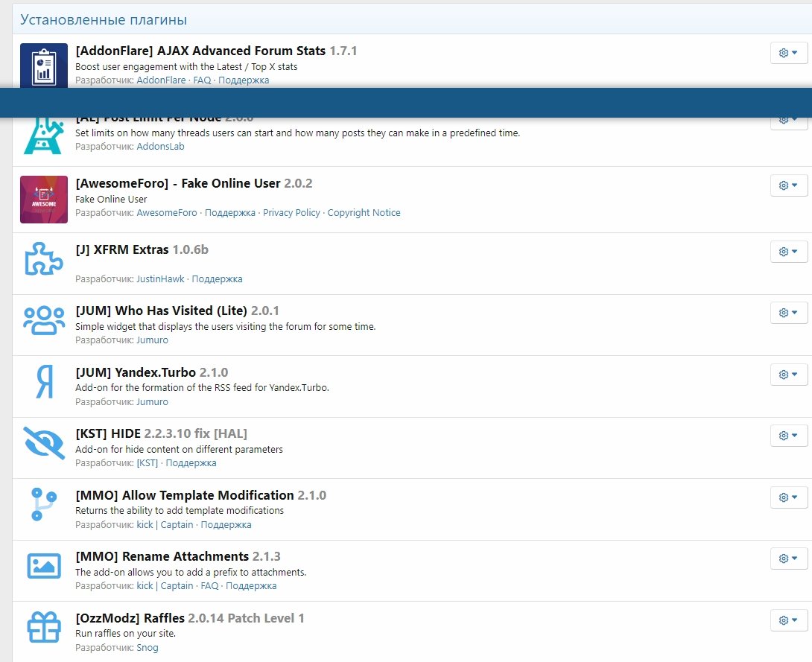Open kick | Captain link under Allow Template Modification

pyautogui.click(x=165, y=524)
